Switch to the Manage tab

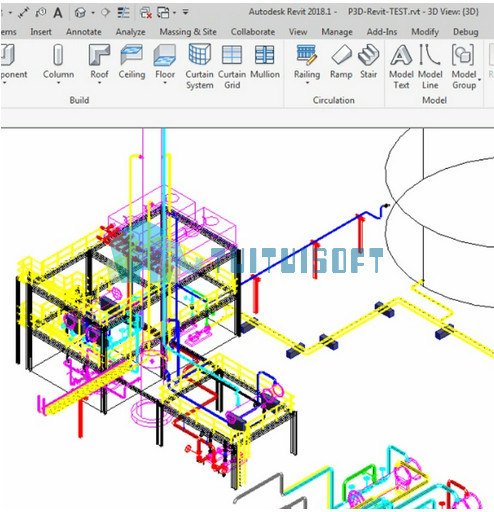[337, 32]
